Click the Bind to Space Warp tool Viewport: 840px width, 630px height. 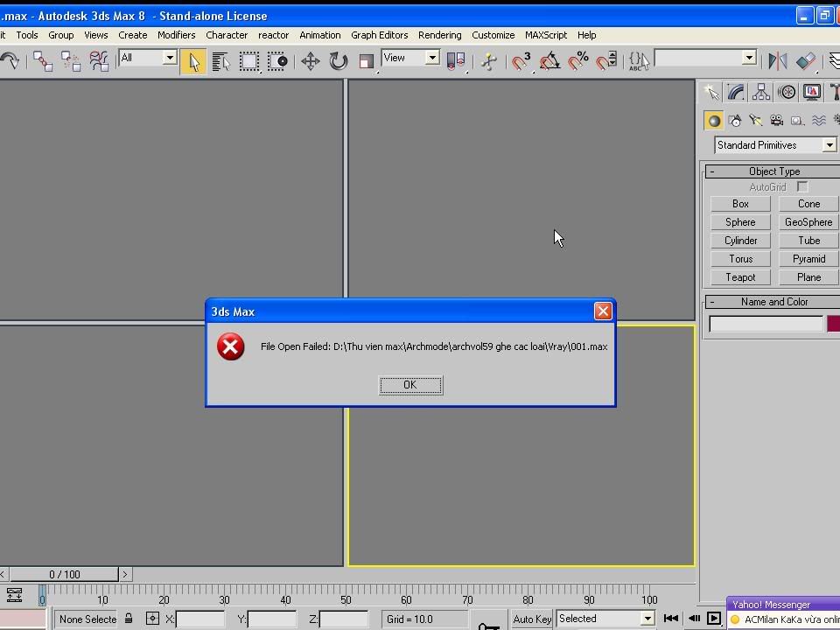tap(99, 61)
